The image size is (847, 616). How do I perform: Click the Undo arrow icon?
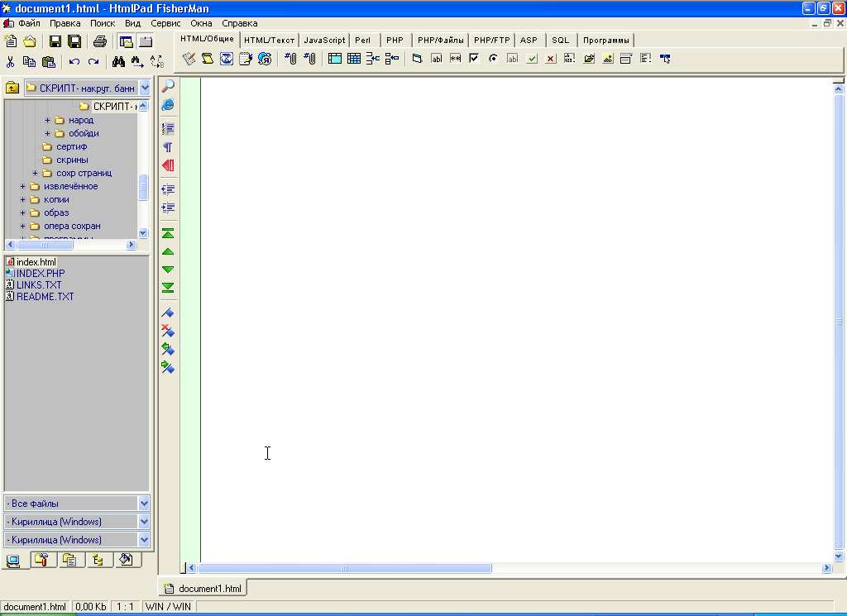(74, 61)
